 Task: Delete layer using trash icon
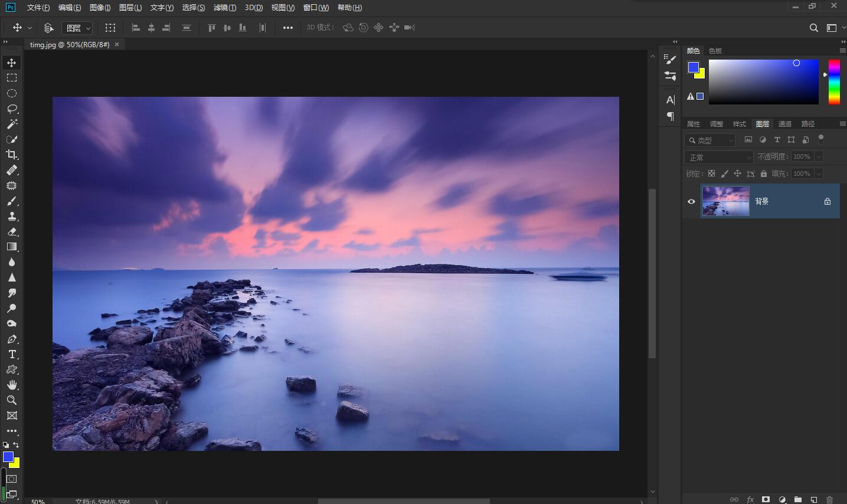pos(829,499)
